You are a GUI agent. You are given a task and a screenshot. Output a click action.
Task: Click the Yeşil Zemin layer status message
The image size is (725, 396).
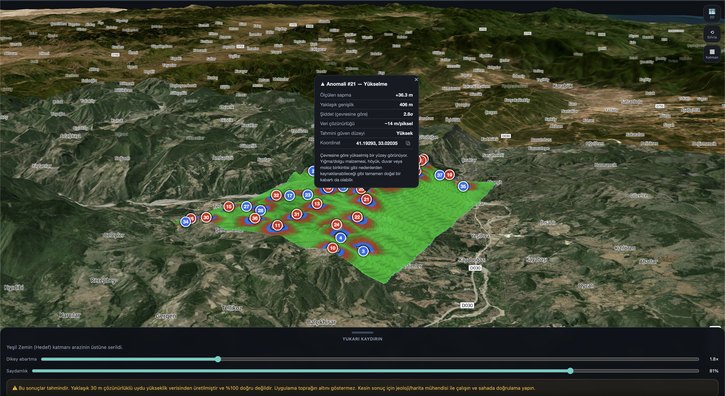point(65,347)
